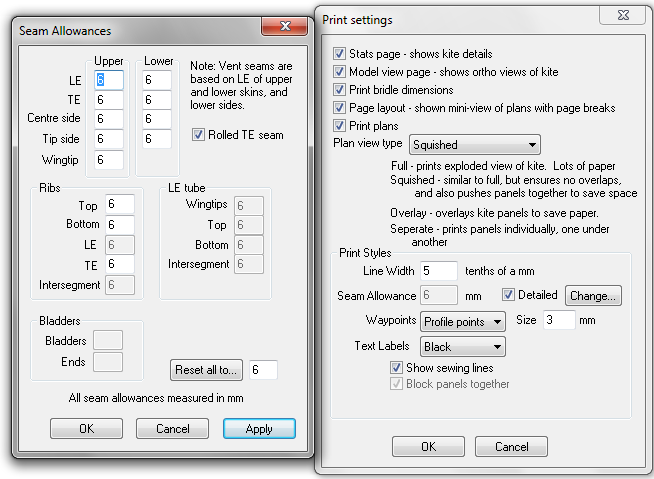Viewport: 654px width, 479px height.
Task: Click the Change... button
Action: [593, 295]
